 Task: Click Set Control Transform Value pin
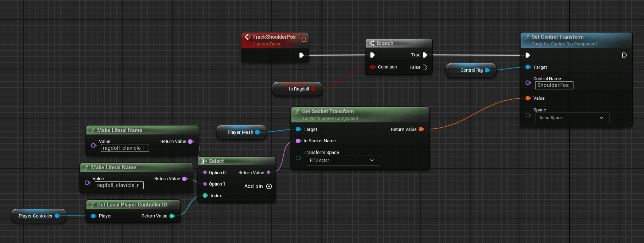click(x=528, y=98)
